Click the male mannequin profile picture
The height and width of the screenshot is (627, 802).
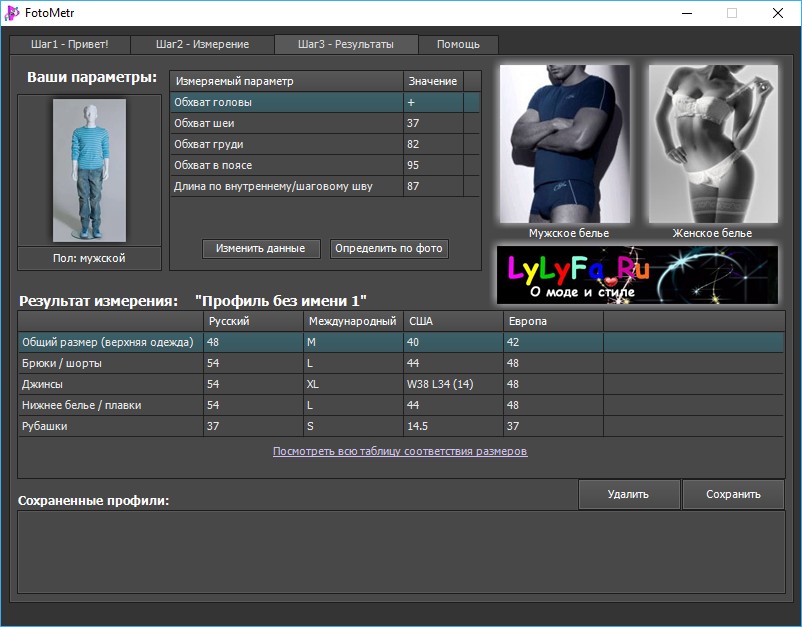tap(90, 170)
